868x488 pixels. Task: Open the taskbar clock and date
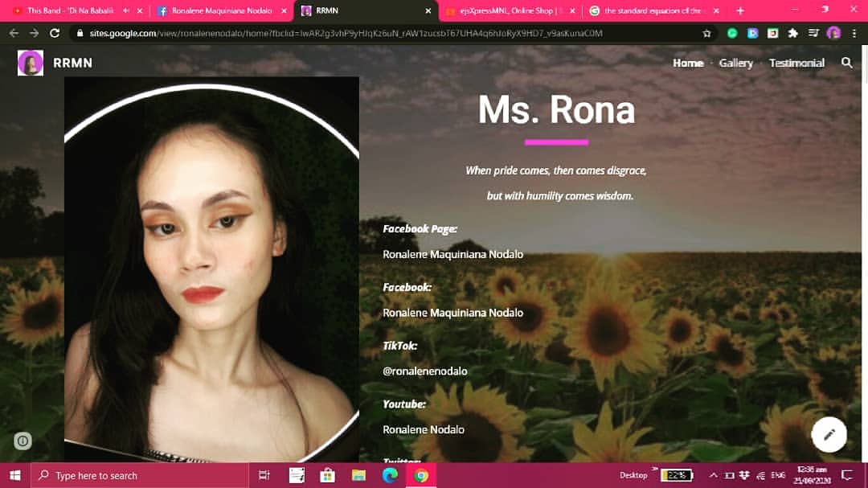[812, 475]
